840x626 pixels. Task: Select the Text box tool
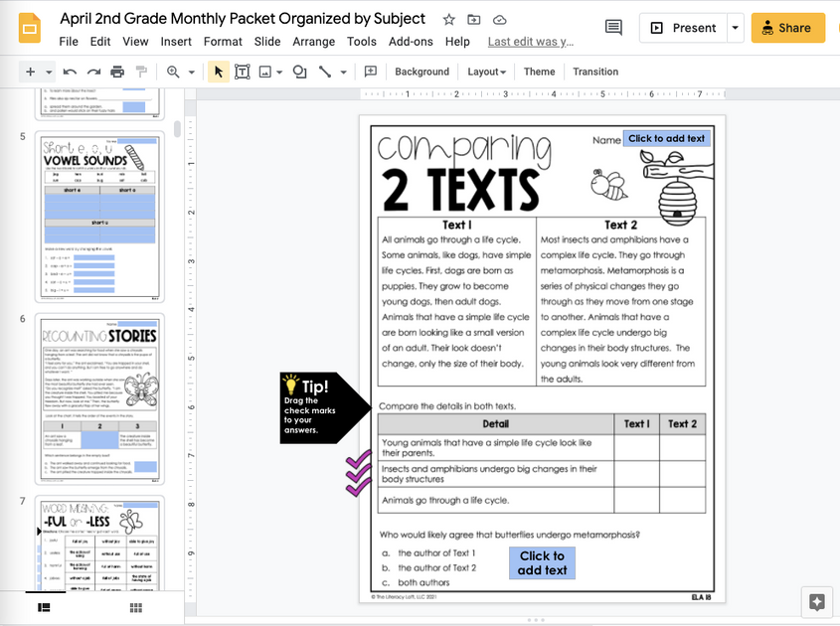[x=240, y=72]
